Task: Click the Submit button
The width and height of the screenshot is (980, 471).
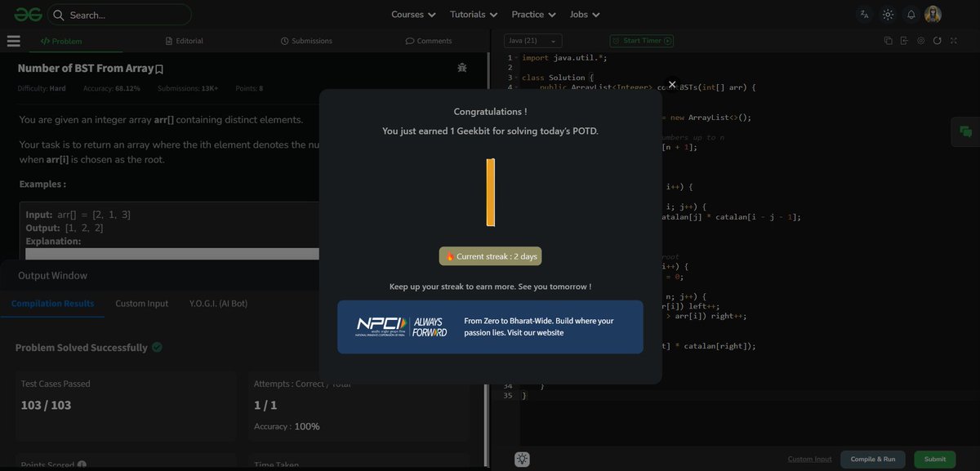Action: click(935, 459)
